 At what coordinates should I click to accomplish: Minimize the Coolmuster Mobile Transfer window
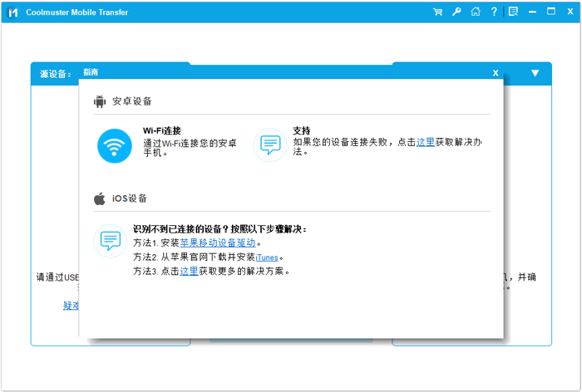coord(532,12)
